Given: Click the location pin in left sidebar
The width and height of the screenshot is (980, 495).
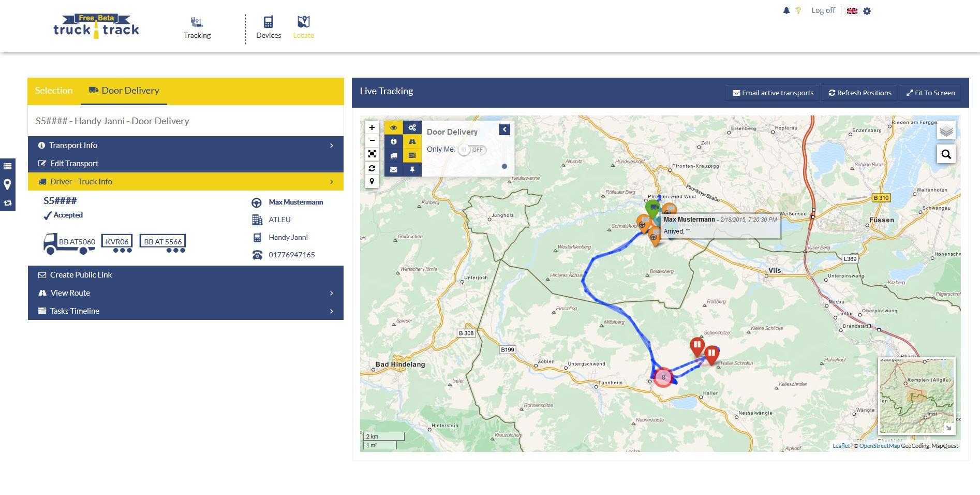Looking at the screenshot, I should click(x=8, y=184).
